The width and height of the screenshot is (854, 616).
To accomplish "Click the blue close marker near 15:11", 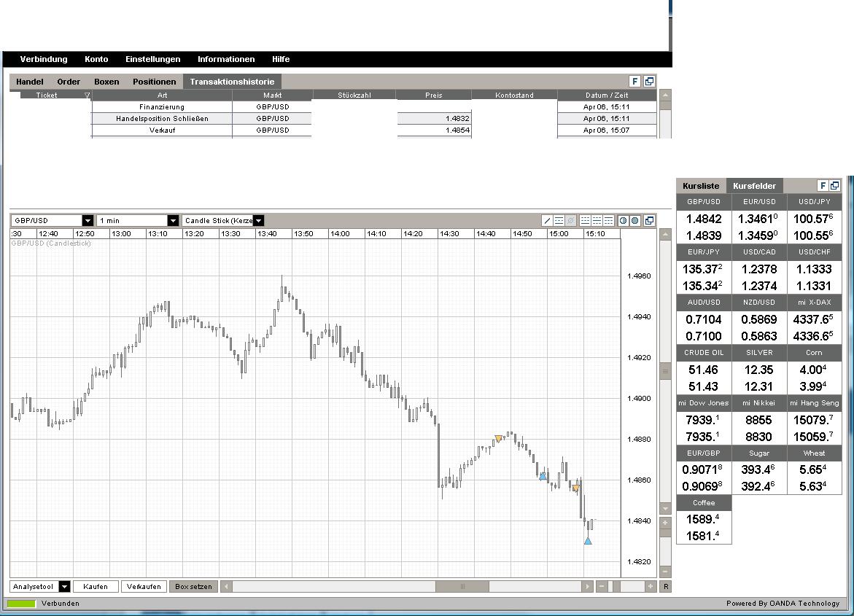I will pyautogui.click(x=588, y=540).
